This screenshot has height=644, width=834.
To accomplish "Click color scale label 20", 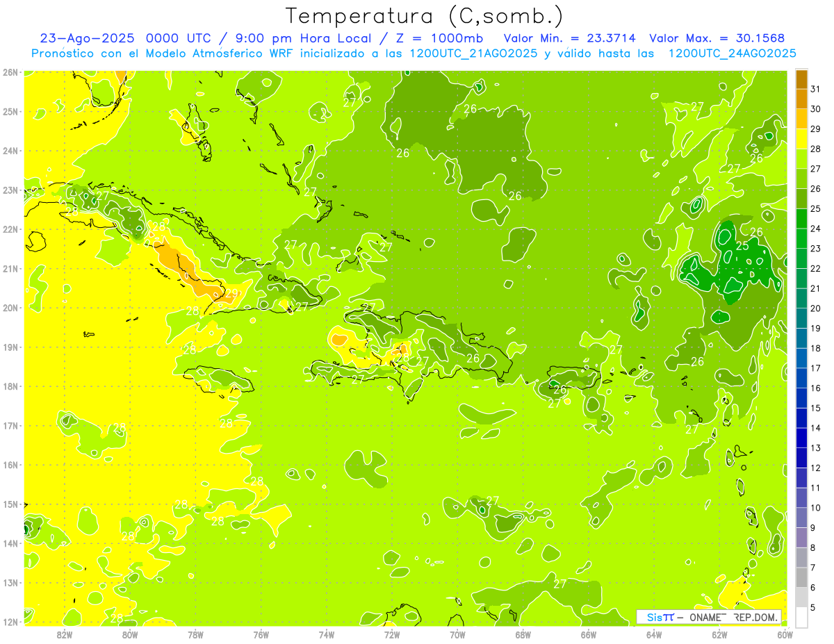I will click(815, 308).
